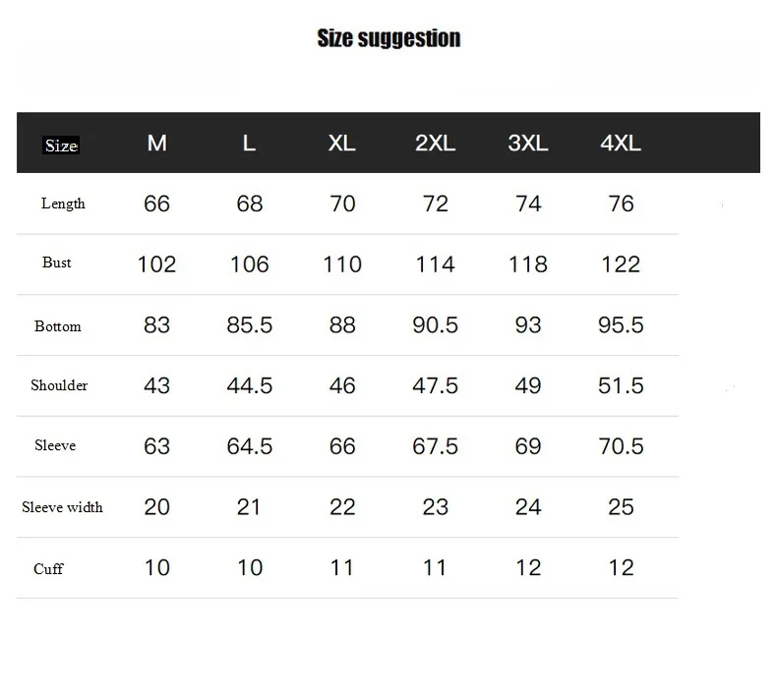Select the Size header label

(61, 146)
